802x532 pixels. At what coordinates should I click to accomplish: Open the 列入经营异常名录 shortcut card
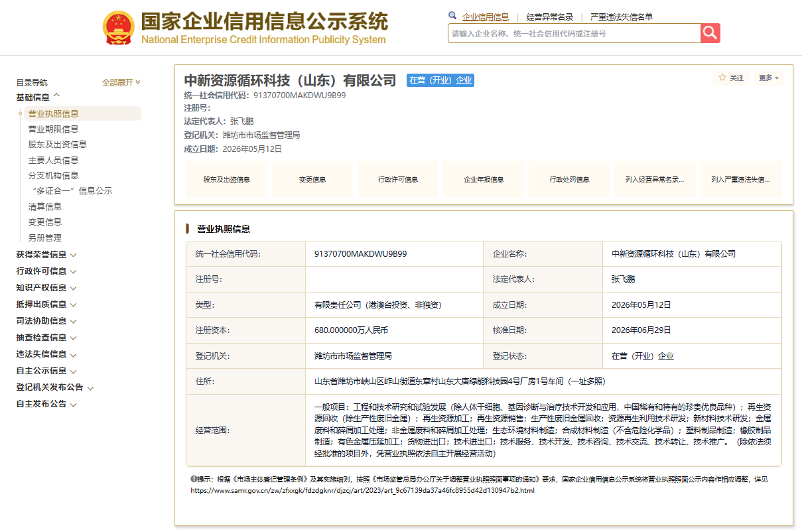click(x=655, y=179)
